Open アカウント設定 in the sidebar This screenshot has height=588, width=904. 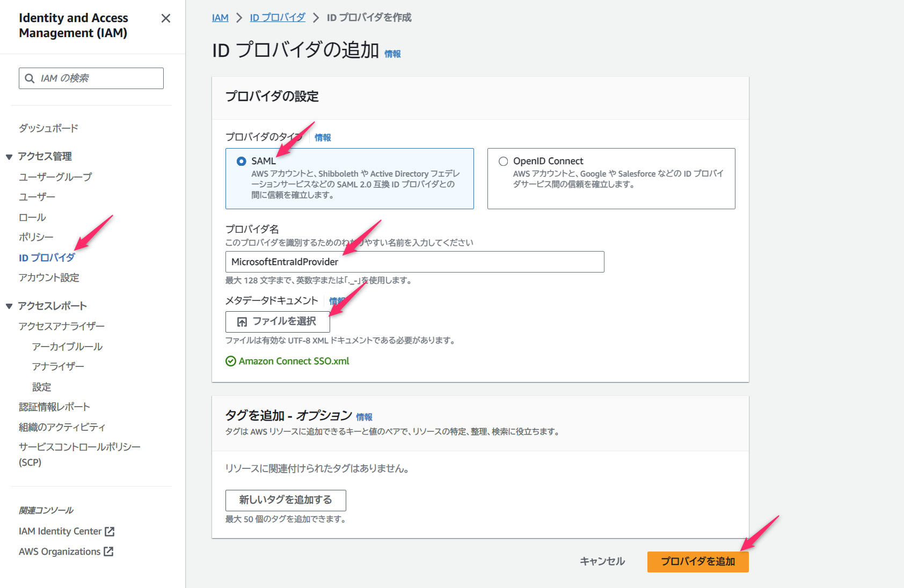tap(49, 277)
